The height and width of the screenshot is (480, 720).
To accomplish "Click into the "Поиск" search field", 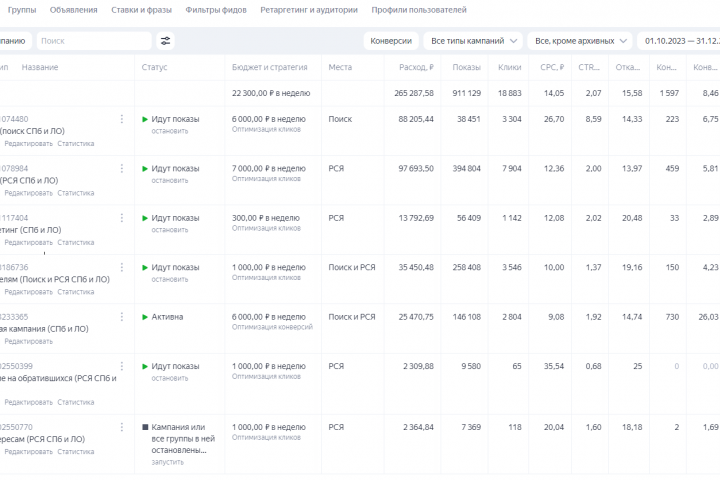I will tap(95, 41).
